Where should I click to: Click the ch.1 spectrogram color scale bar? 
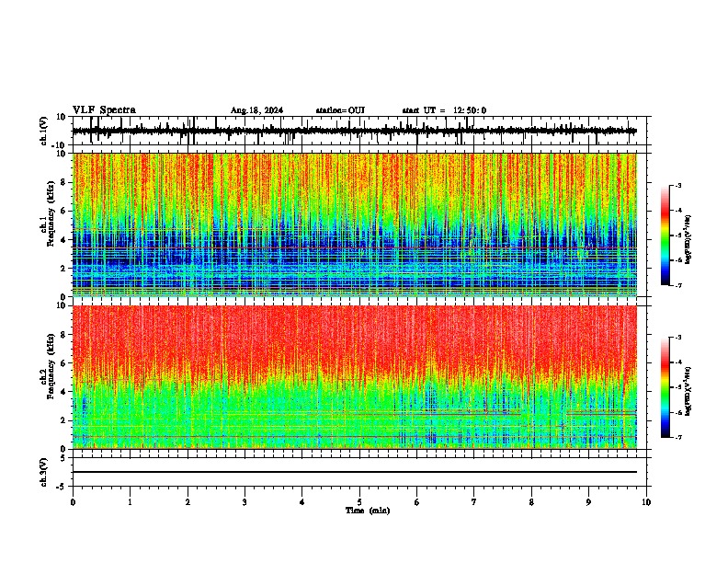[x=665, y=236]
